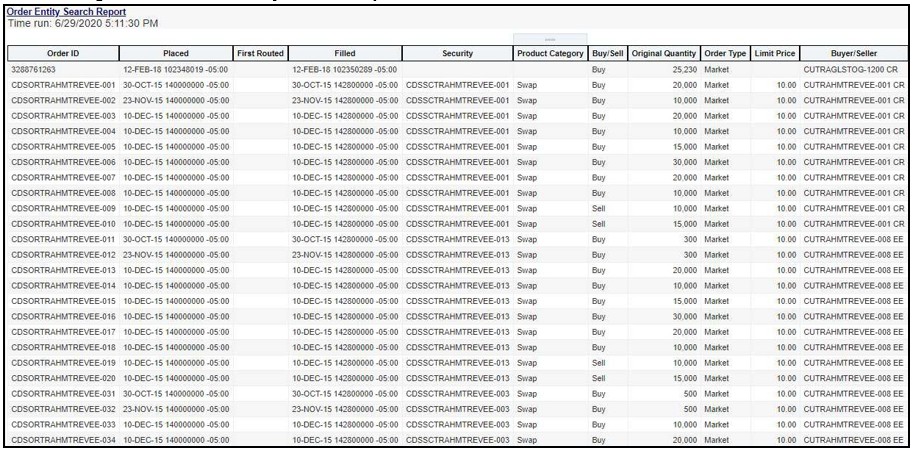Click quantity 300 in CDSORTRAHMTREVEE-011 row
914x449 pixels.
[691, 239]
